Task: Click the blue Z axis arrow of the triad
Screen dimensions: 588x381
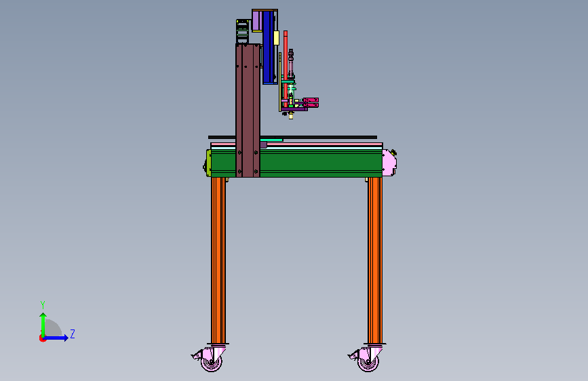Action: (x=56, y=338)
